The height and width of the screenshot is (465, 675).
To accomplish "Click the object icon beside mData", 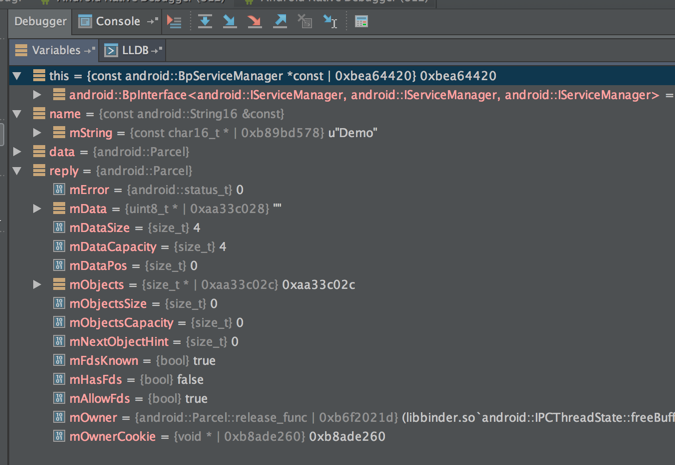I will tap(59, 208).
